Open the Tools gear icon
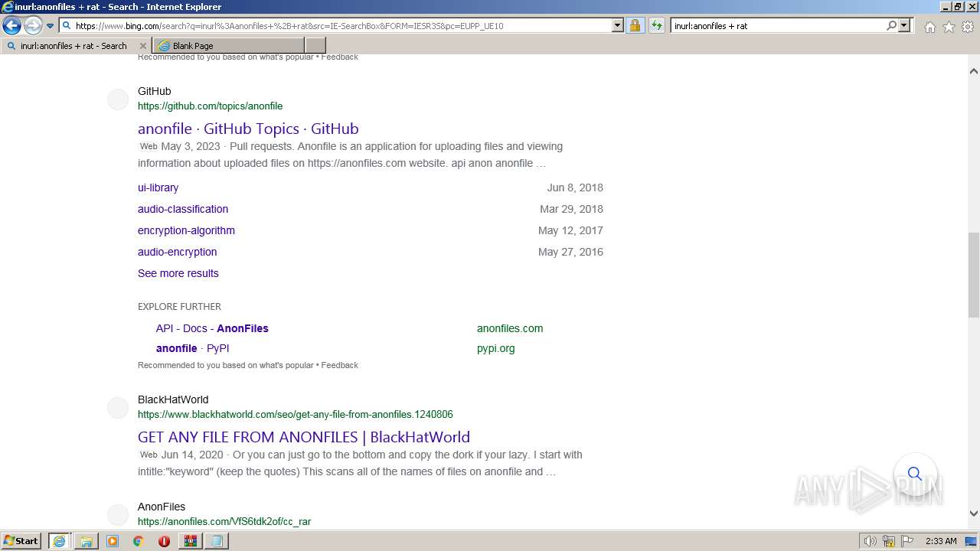This screenshot has width=980, height=551. click(968, 27)
